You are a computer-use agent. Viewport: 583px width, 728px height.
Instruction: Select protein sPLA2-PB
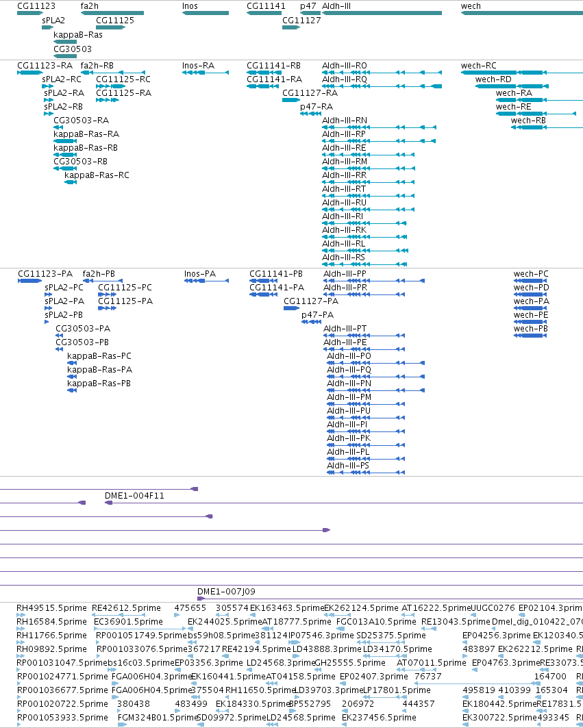tap(64, 315)
